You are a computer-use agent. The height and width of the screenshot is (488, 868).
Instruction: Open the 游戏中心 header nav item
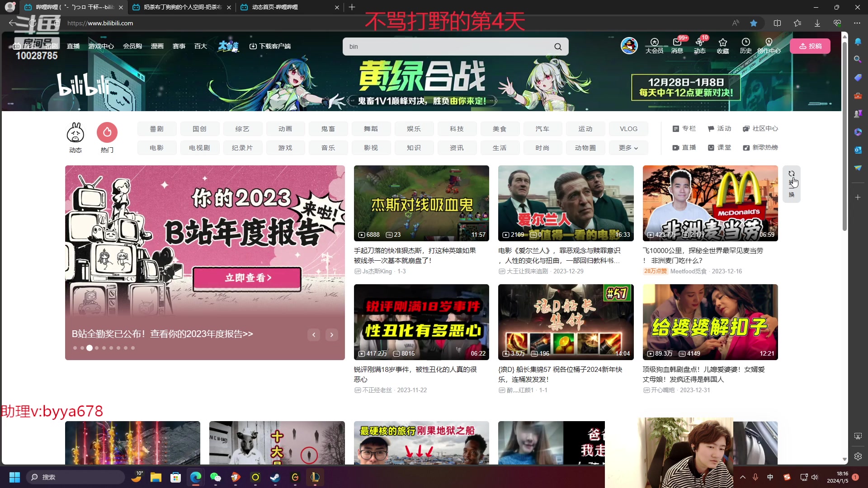point(101,46)
